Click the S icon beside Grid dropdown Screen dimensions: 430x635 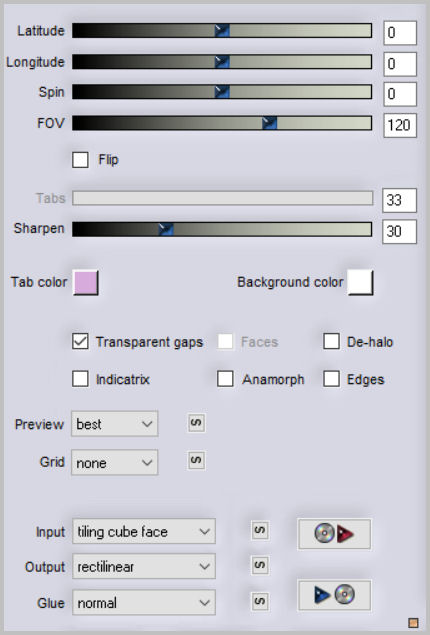196,460
